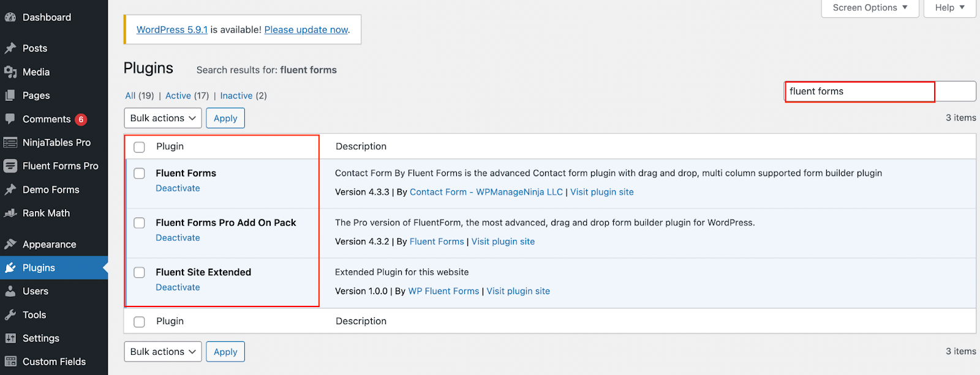Click the NinjaTables Pro table icon
The image size is (980, 375).
[x=10, y=143]
